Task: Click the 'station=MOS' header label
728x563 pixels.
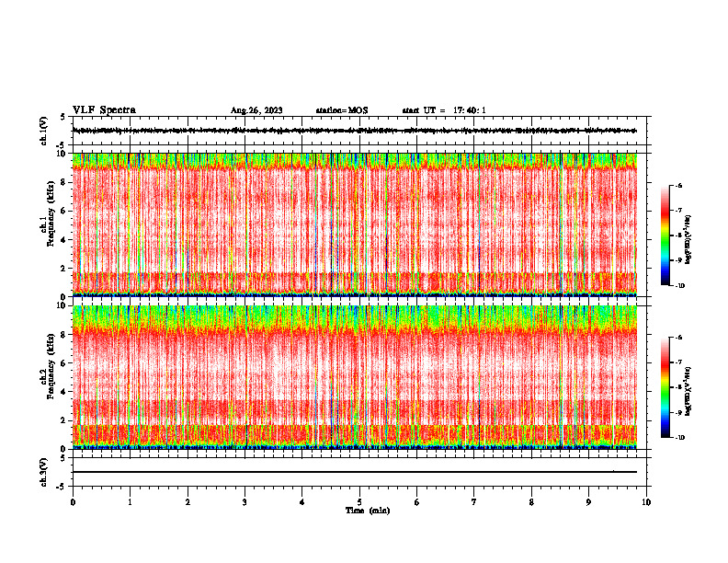Action: click(x=342, y=110)
